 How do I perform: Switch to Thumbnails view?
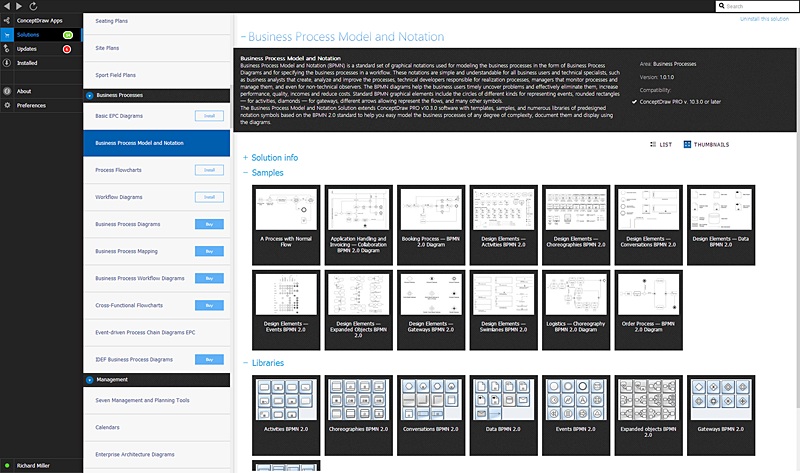[x=706, y=144]
